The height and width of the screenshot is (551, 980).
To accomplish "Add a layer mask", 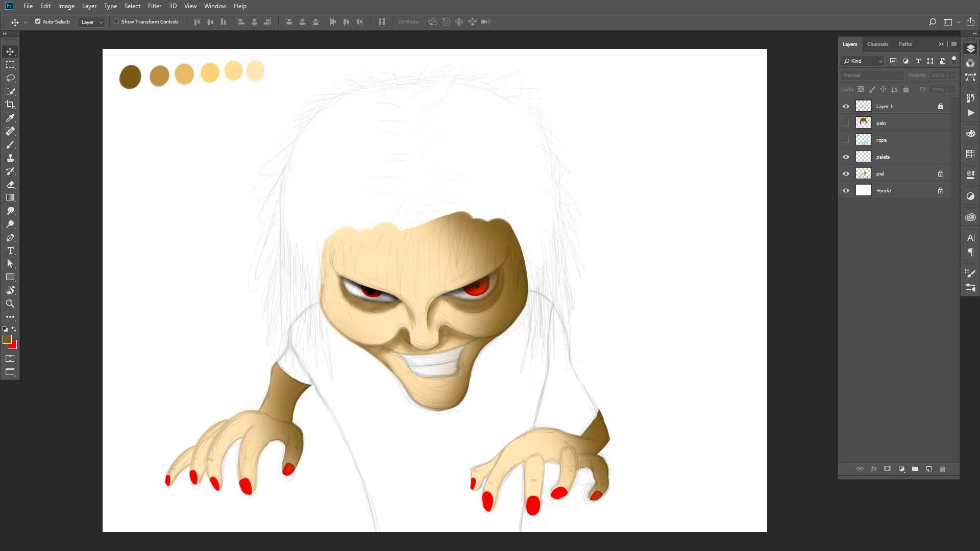I will (x=888, y=469).
